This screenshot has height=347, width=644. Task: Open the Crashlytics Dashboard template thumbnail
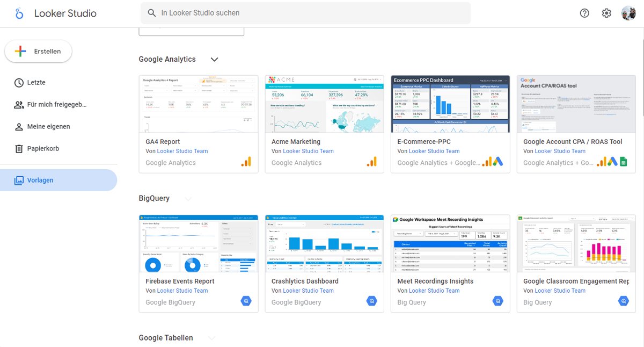(324, 243)
